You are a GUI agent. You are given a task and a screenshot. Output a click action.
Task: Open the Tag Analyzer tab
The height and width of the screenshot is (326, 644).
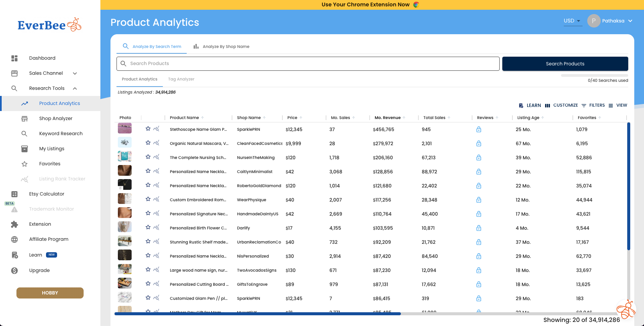point(181,79)
